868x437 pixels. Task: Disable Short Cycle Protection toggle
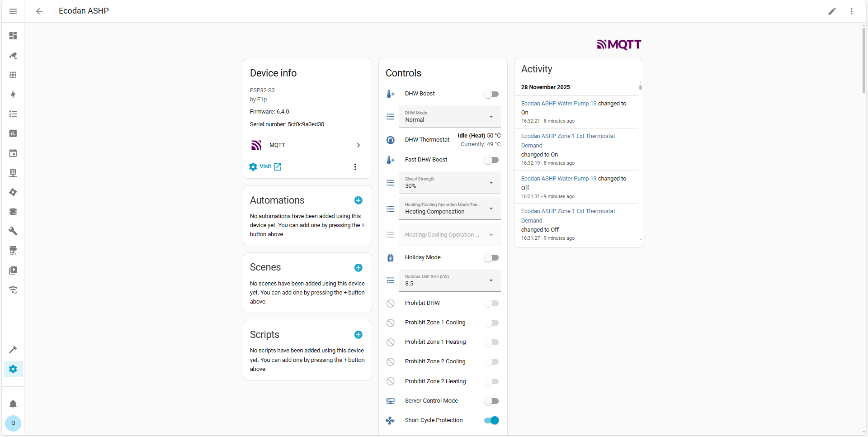tap(491, 420)
